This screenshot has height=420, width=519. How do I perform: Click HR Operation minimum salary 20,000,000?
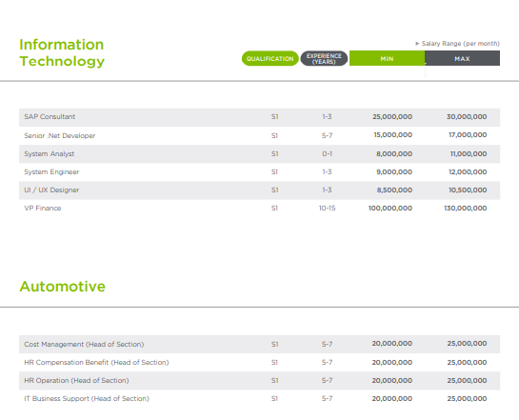(x=392, y=381)
